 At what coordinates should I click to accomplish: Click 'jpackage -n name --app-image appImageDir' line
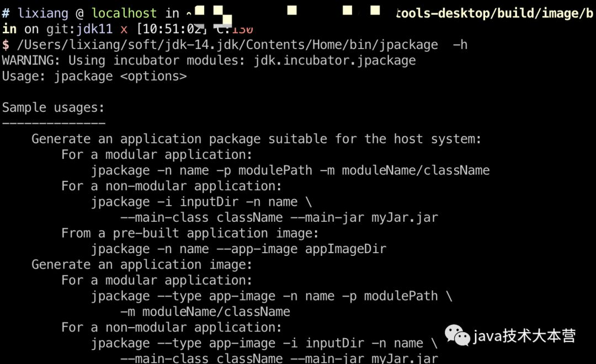[x=239, y=249]
